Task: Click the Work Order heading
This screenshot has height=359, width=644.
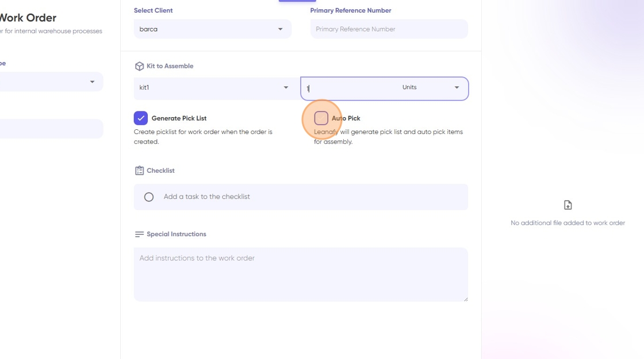Action: tap(28, 18)
